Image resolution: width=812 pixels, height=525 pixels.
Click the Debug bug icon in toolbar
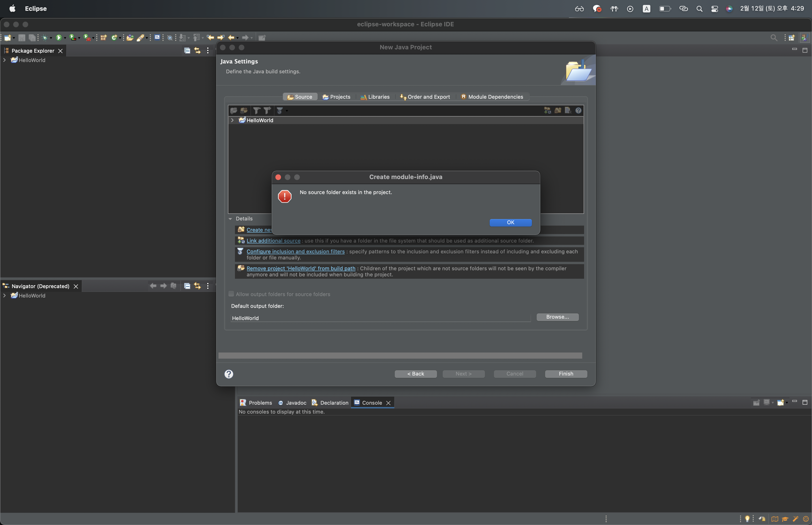[x=45, y=38]
